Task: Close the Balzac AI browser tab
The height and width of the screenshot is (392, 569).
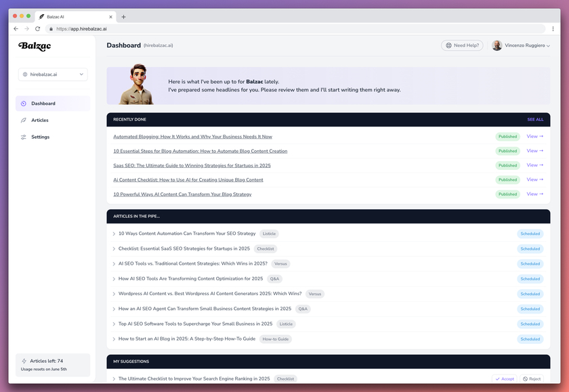Action: click(x=110, y=17)
